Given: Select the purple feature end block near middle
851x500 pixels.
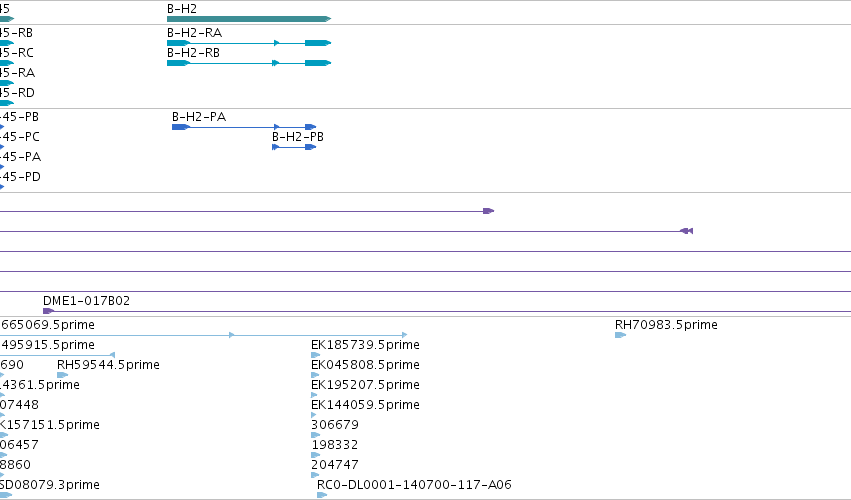Looking at the screenshot, I should coord(488,211).
